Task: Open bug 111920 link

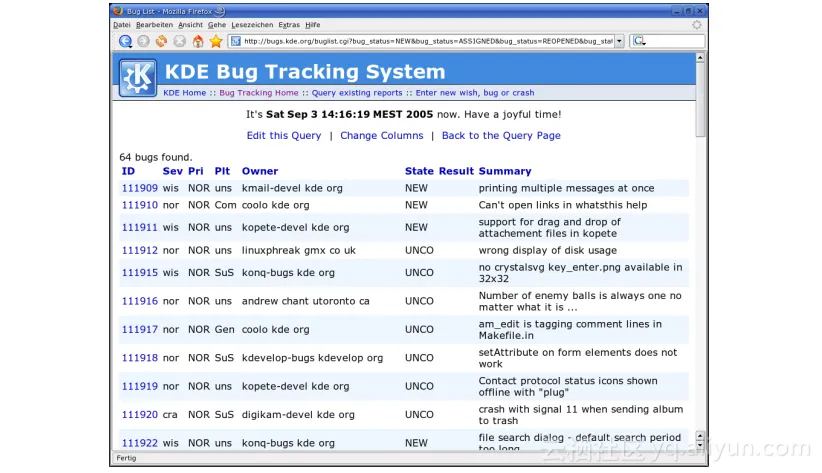Action: [139, 414]
